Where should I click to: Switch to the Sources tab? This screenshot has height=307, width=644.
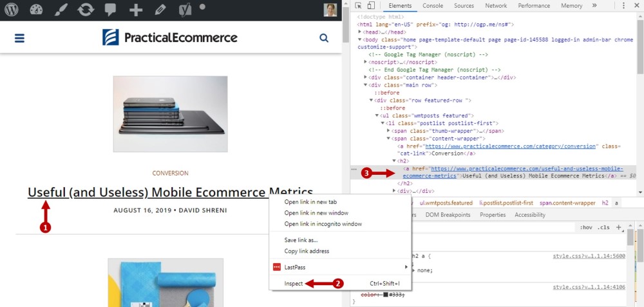pos(464,6)
